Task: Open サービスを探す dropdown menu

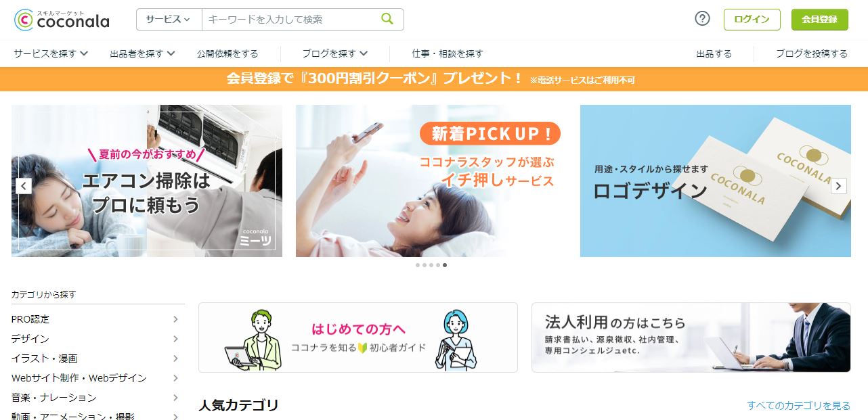Action: coord(51,53)
